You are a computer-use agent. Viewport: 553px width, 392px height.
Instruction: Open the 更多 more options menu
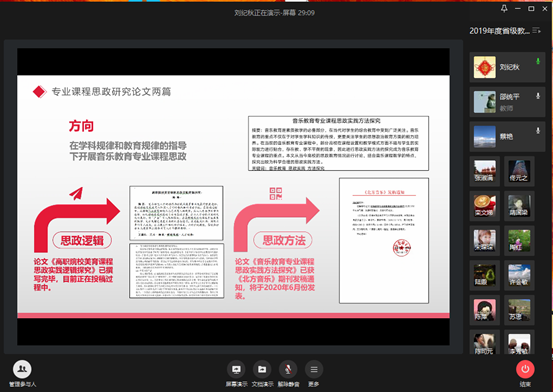(314, 374)
